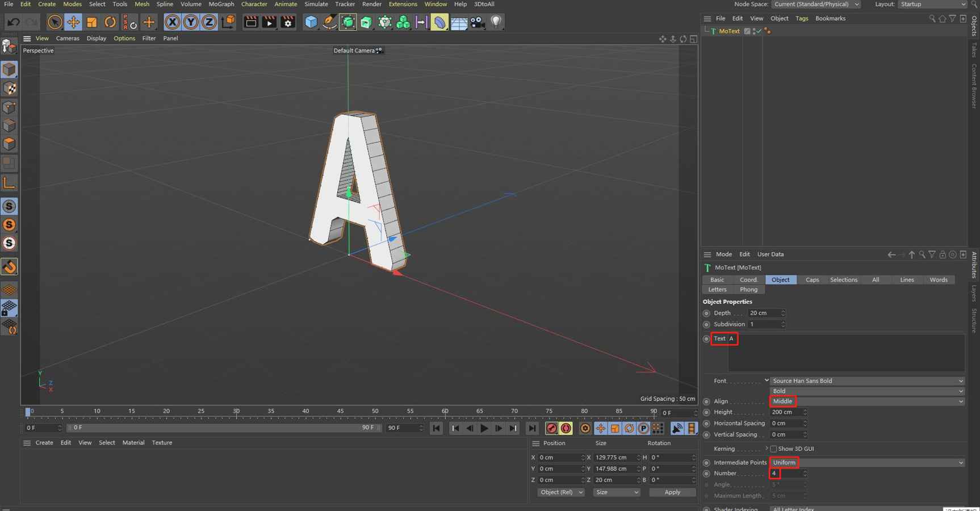Switch to Polygons mode

9,144
